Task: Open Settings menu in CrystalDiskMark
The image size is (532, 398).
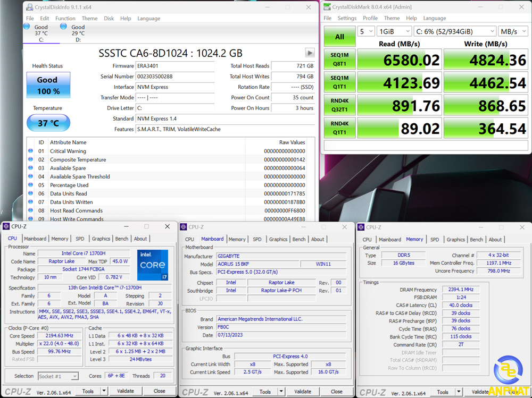Action: pos(347,18)
